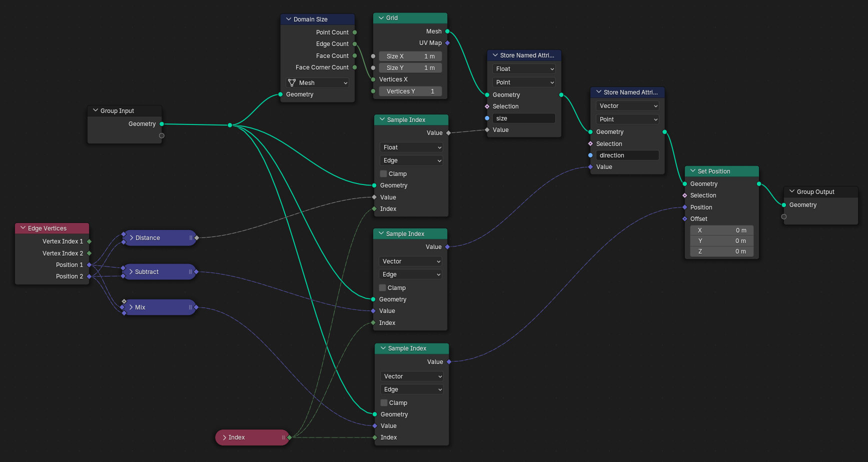Click the Position input socket on Set Position

685,207
